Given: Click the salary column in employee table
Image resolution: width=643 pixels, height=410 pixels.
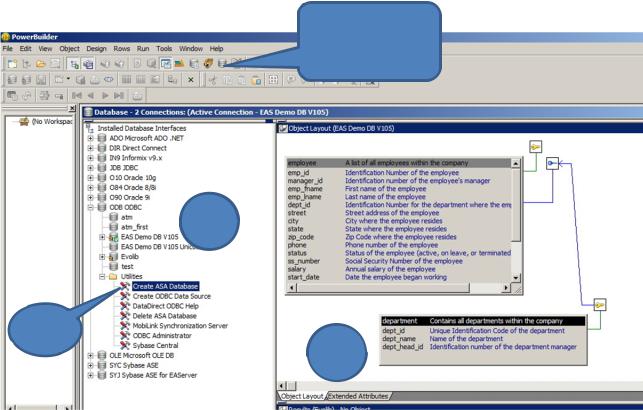Looking at the screenshot, I should pos(296,269).
